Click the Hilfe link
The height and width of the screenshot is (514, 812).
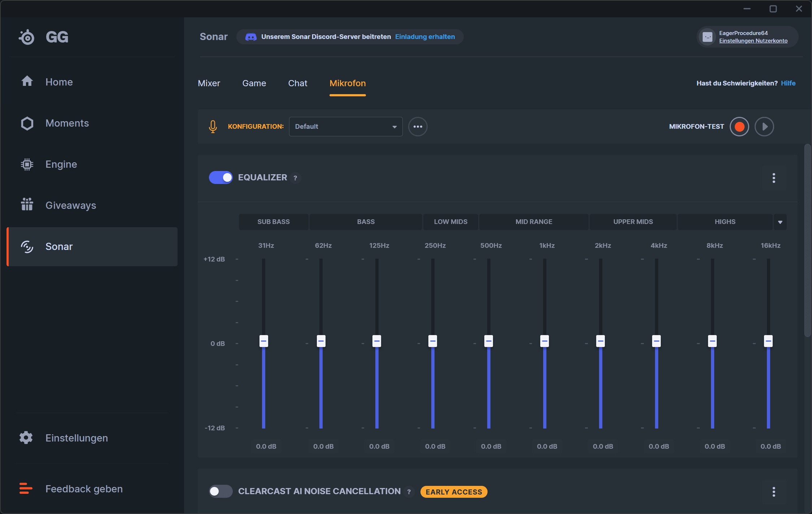(x=788, y=83)
